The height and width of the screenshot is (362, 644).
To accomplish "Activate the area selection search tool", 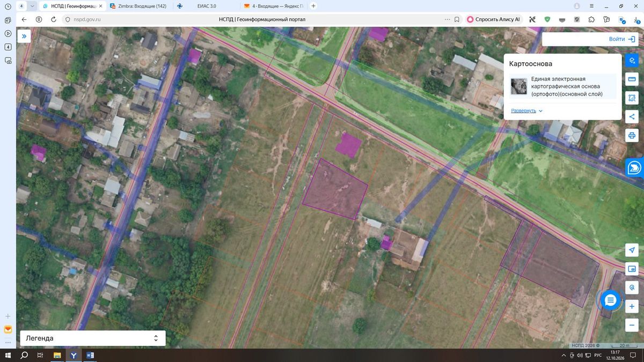I will pyautogui.click(x=632, y=98).
